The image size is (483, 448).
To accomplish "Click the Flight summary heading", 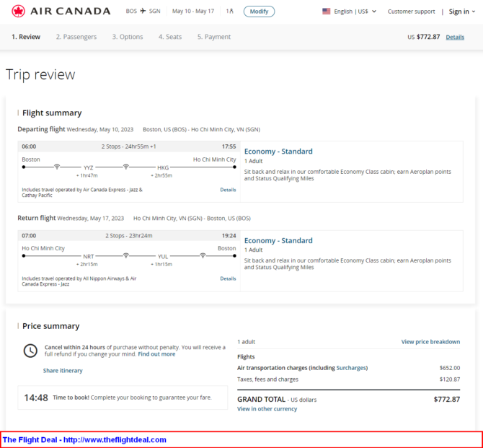I will (x=52, y=113).
